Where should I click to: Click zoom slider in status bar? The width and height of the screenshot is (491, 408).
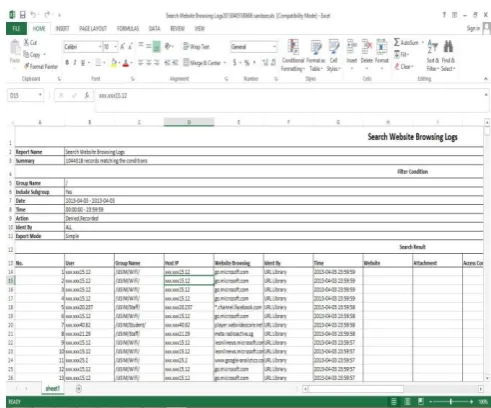451,402
